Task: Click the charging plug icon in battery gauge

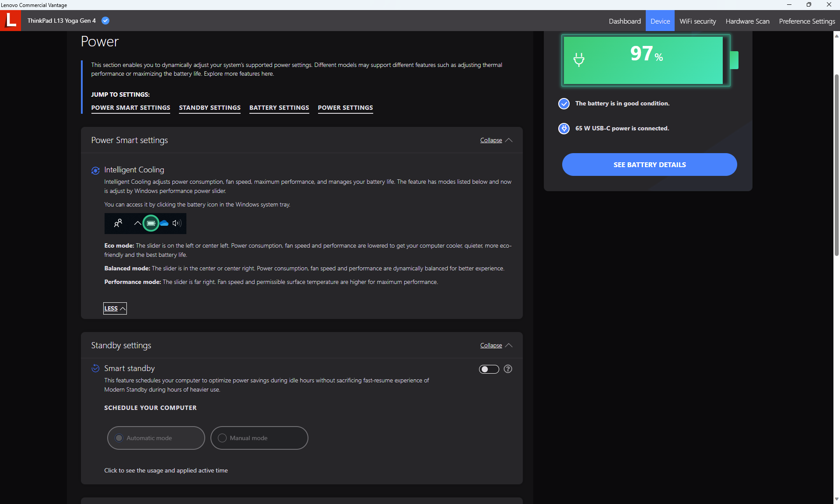Action: [x=579, y=59]
